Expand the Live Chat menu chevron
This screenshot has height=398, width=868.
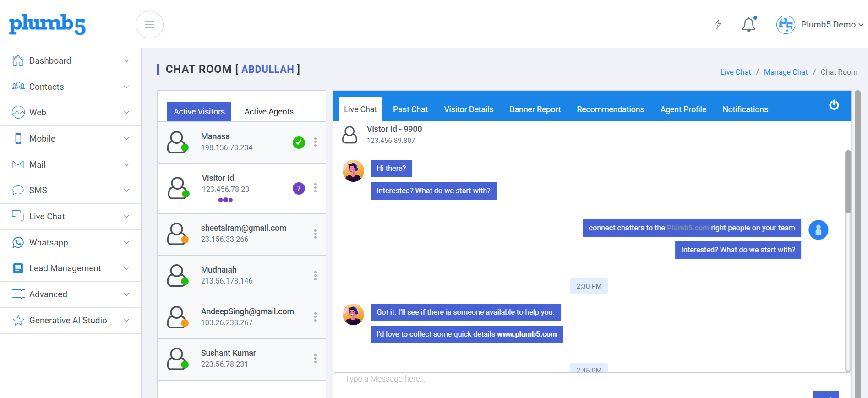(126, 217)
